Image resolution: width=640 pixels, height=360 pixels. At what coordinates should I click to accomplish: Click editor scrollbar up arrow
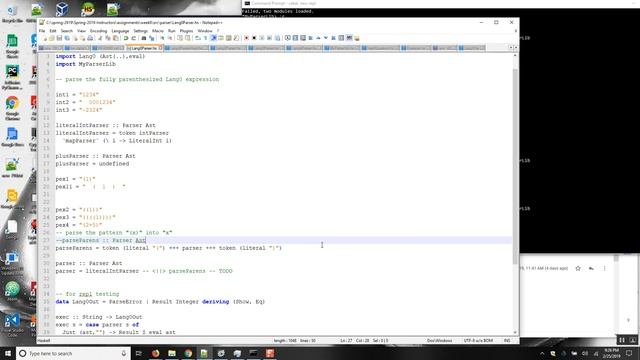[515, 56]
